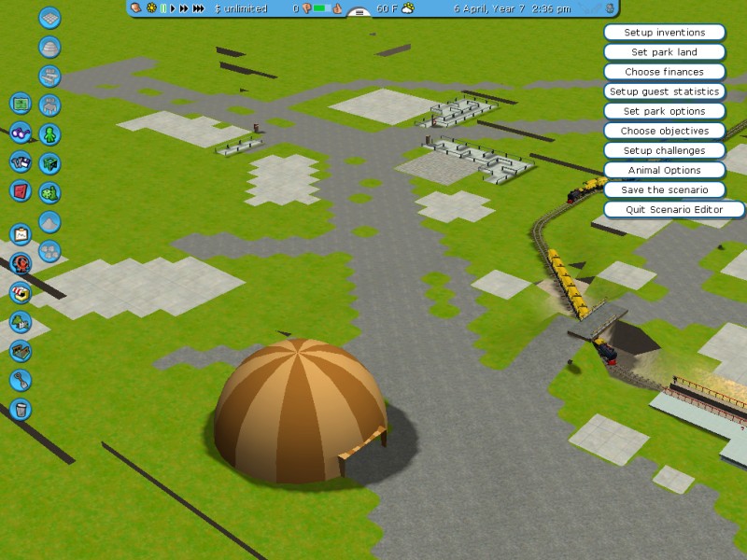Select the rocks terrain texture tool
Image resolution: width=747 pixels, height=560 pixels.
(x=49, y=251)
